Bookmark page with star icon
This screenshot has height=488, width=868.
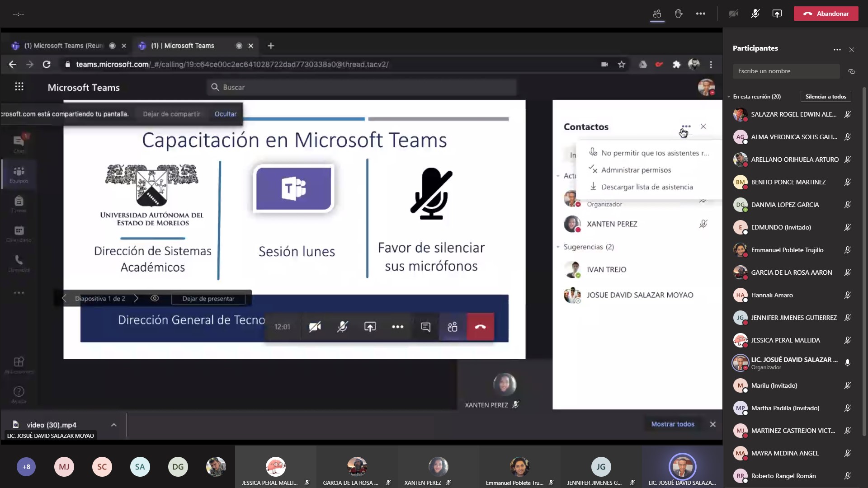pyautogui.click(x=622, y=65)
